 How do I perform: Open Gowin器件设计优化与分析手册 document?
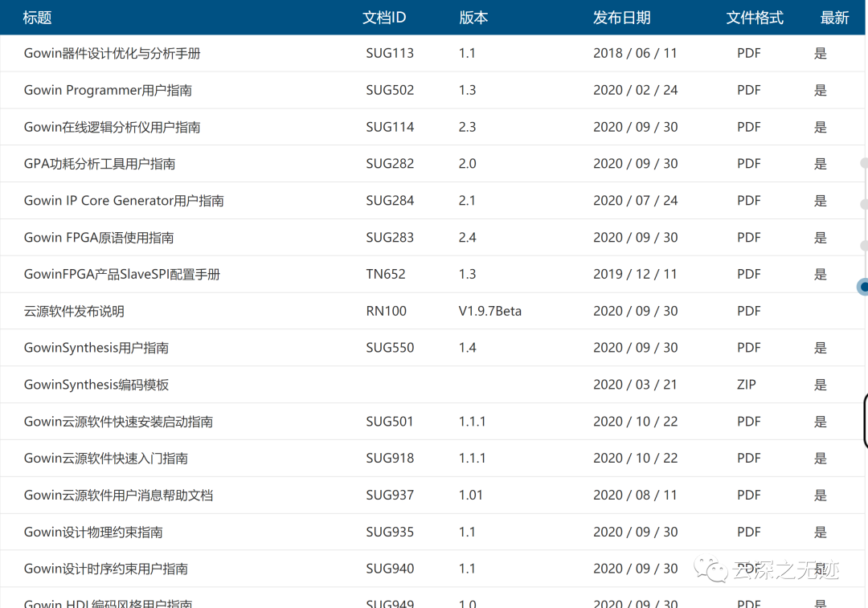coord(113,53)
